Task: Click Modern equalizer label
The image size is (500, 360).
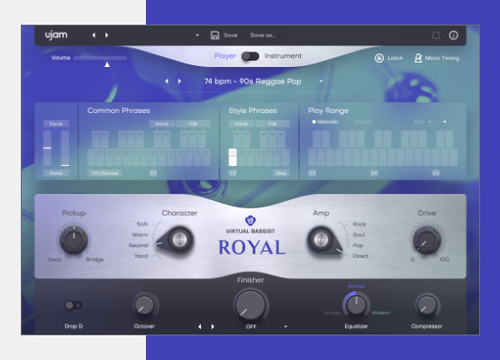Action: coord(381,313)
